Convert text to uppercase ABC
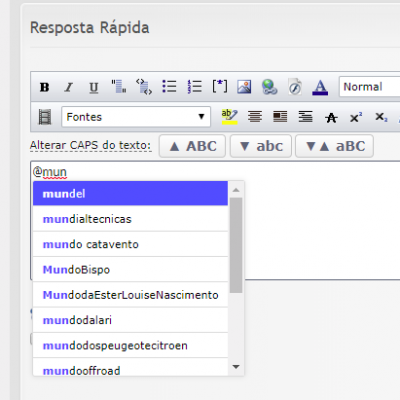 pos(193,146)
